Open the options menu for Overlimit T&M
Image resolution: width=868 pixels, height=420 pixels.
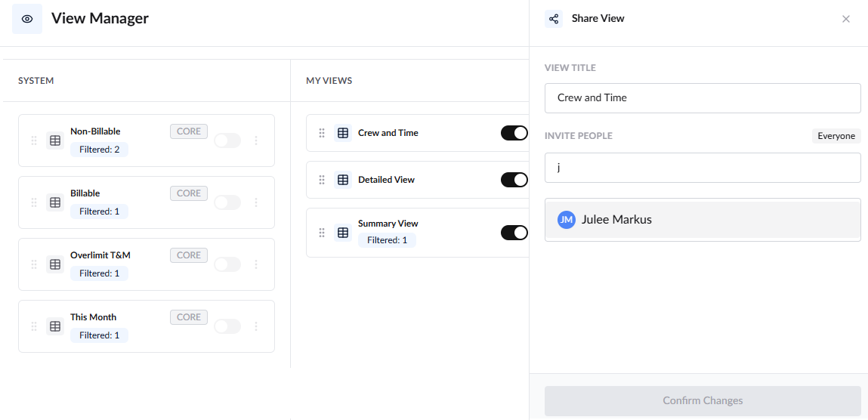point(256,264)
